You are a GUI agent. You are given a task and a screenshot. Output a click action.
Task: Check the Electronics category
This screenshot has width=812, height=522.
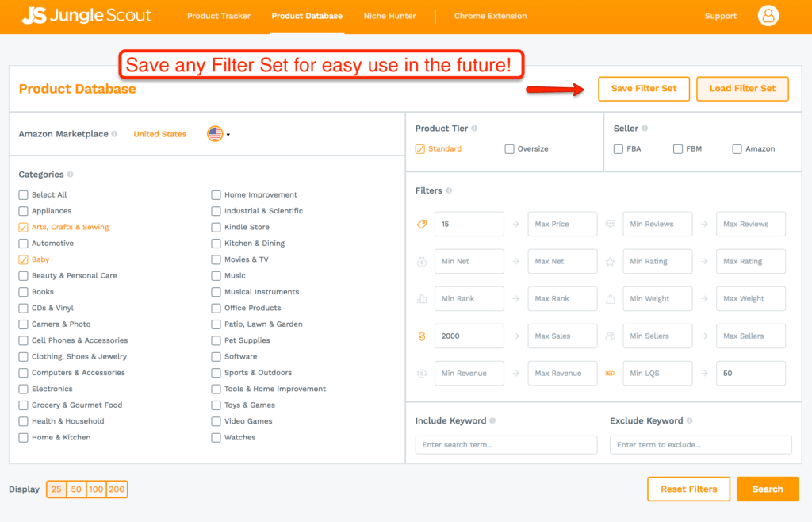click(23, 390)
